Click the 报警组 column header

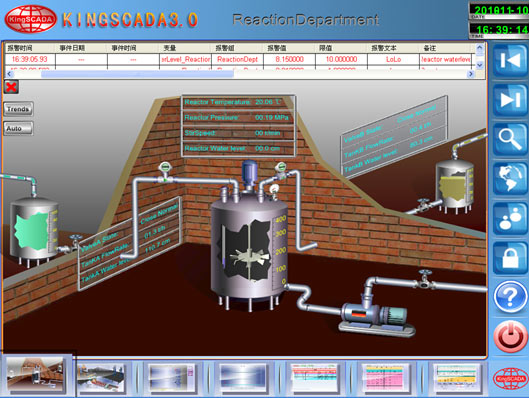pyautogui.click(x=237, y=48)
